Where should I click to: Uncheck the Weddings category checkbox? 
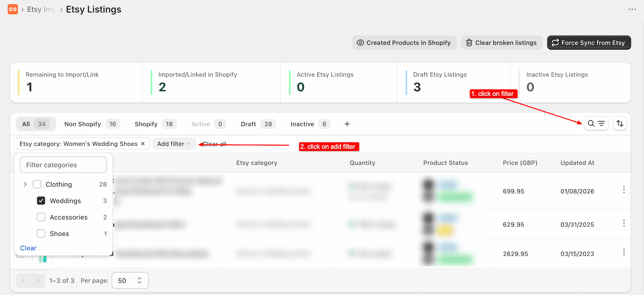click(41, 201)
